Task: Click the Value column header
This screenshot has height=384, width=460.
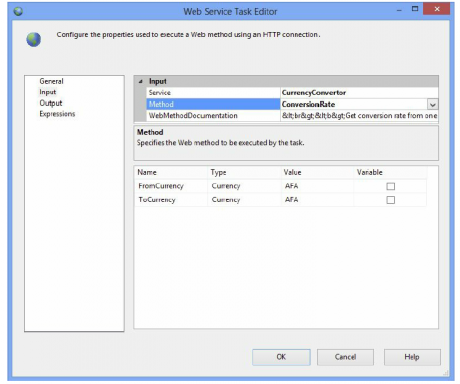Action: tap(292, 172)
